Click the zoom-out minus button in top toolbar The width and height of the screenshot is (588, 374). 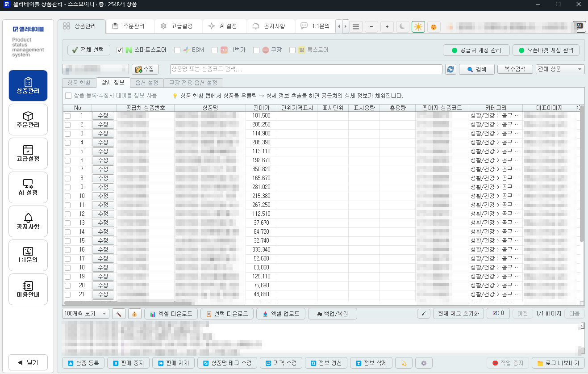[371, 27]
